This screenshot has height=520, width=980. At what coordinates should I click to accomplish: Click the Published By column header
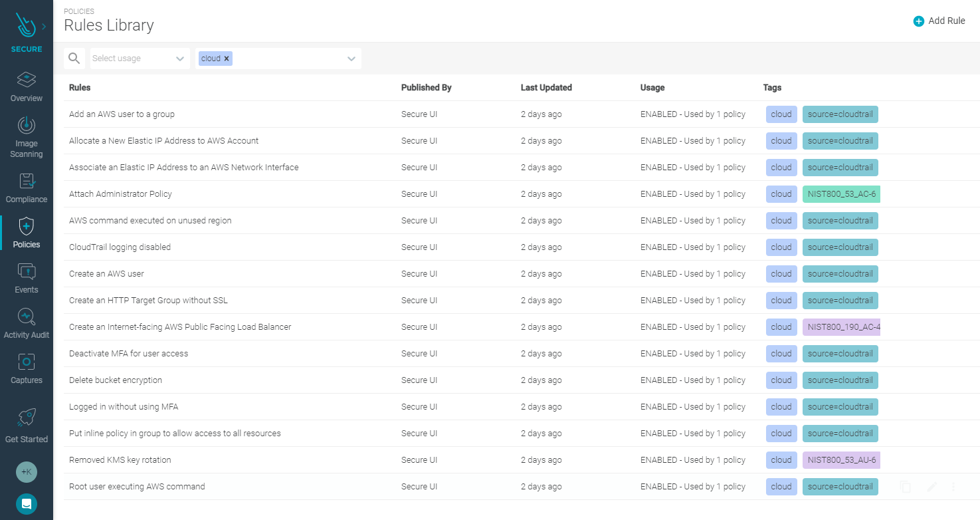pyautogui.click(x=426, y=88)
